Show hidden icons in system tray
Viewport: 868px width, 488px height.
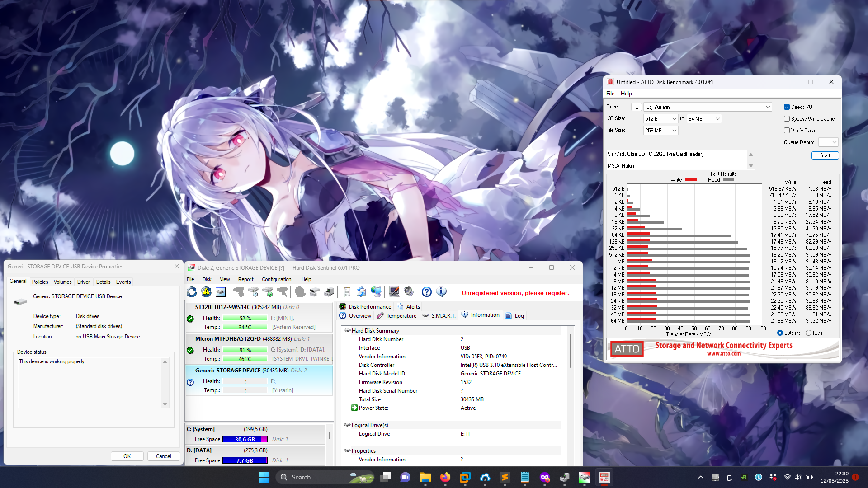701,477
